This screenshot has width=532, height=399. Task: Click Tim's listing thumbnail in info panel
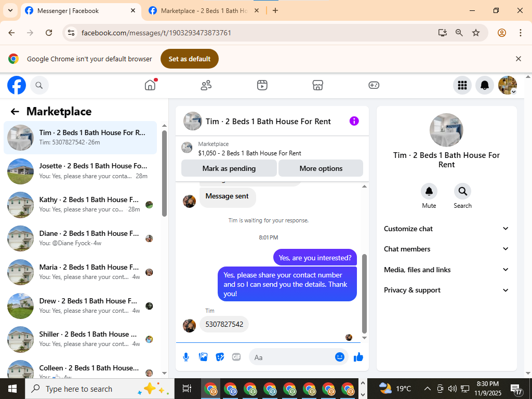point(446,130)
